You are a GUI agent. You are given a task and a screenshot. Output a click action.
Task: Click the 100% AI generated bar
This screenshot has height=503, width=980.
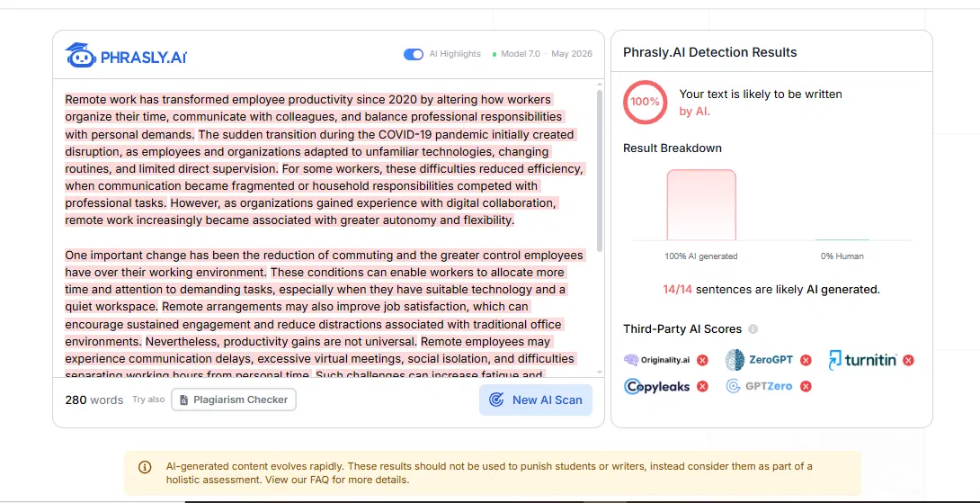701,204
